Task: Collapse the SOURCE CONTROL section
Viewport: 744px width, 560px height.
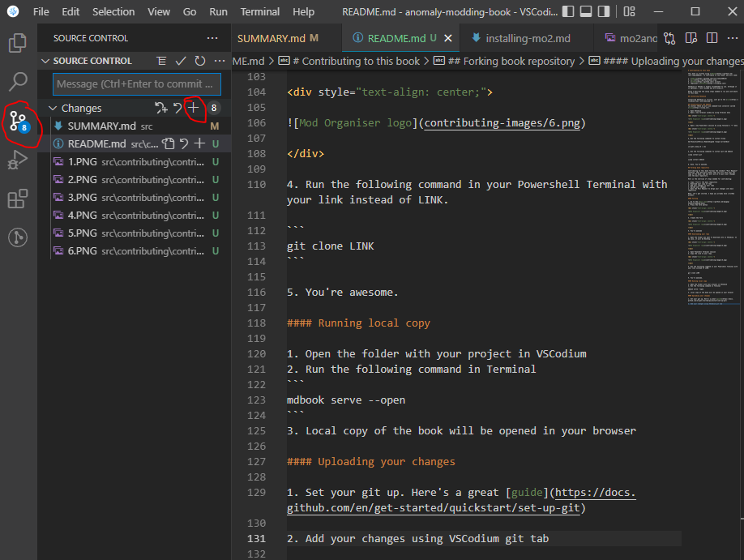Action: [45, 61]
